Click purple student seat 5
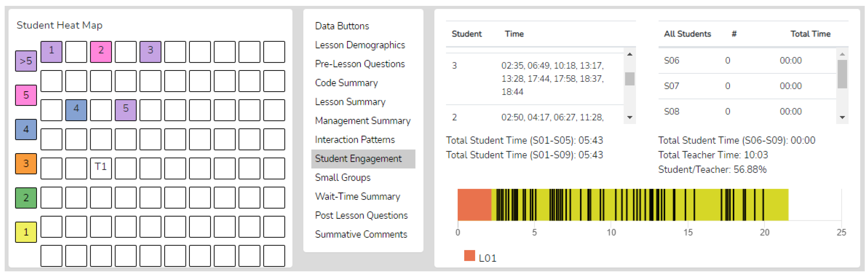 click(126, 110)
